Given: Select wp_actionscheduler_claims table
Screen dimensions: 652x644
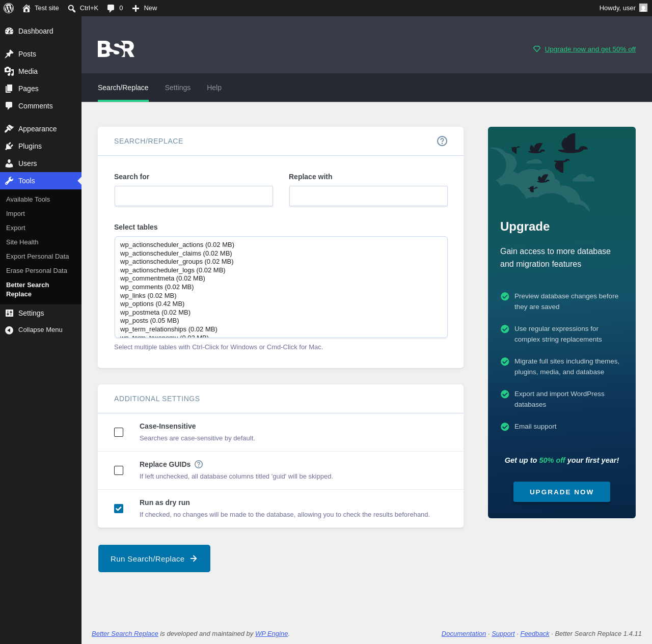Looking at the screenshot, I should [281, 254].
